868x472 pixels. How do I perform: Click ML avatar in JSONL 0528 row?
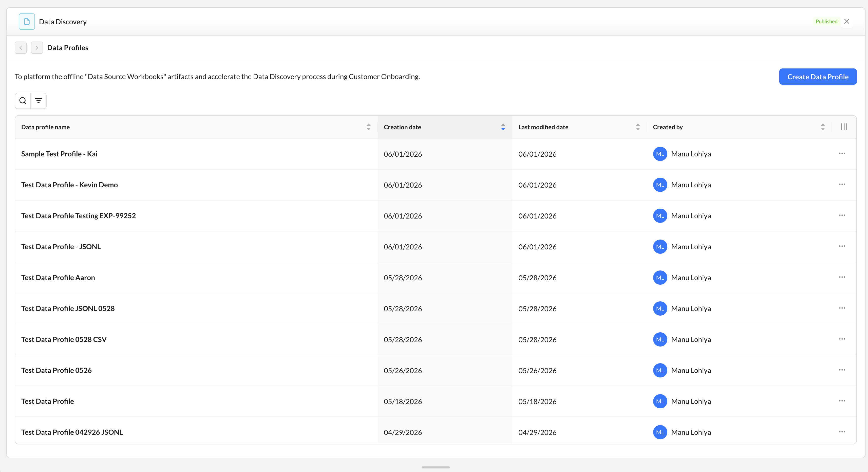660,308
